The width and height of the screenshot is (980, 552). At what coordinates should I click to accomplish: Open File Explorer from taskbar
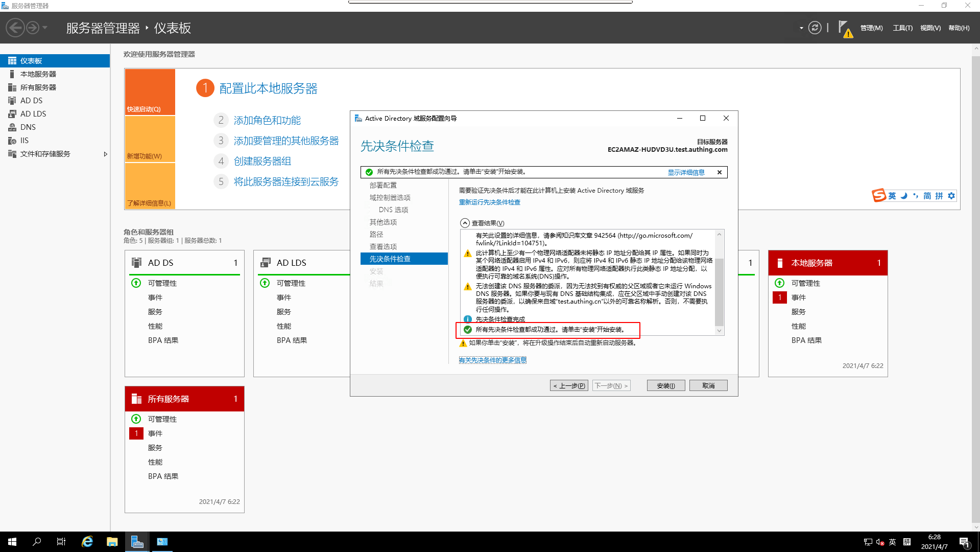click(112, 542)
